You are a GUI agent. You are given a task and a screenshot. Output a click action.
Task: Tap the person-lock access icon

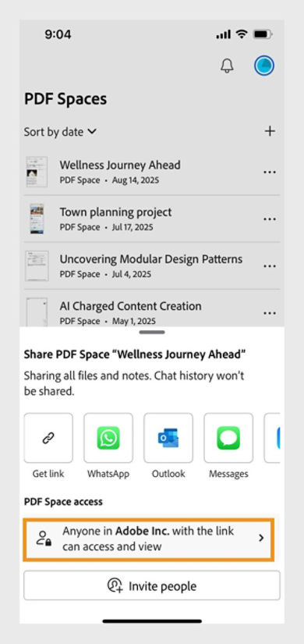[44, 539]
